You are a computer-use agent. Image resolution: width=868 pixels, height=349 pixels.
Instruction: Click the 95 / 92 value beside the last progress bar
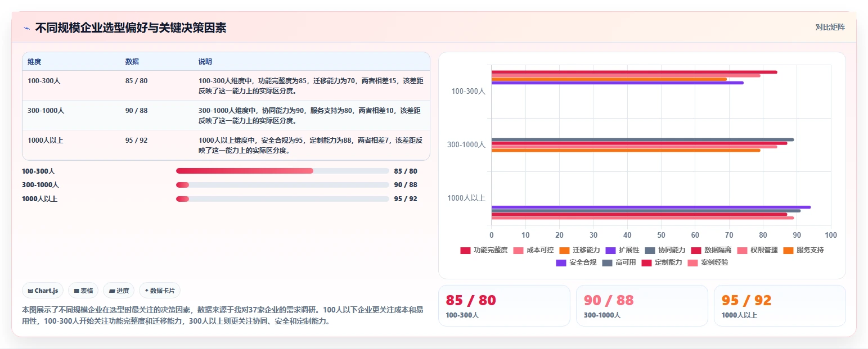pos(406,199)
